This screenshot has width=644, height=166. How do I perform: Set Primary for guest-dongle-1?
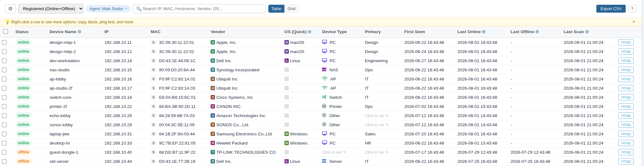coord(377,152)
